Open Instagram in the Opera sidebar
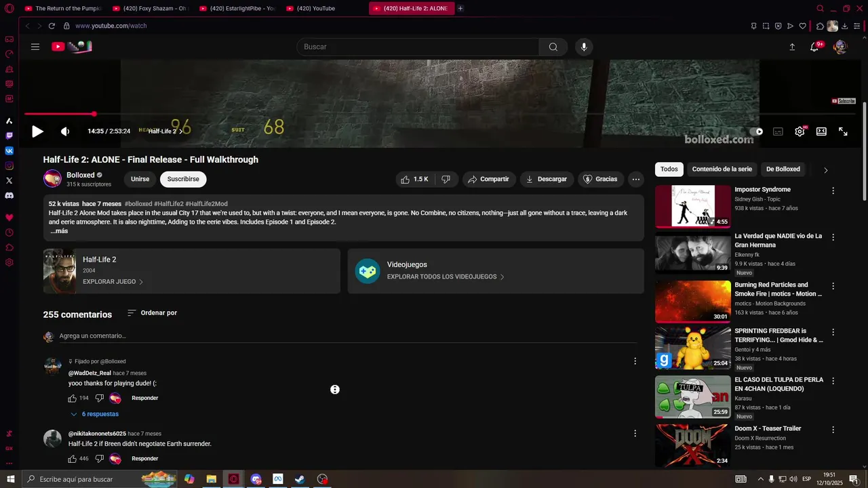This screenshot has height=488, width=868. tap(9, 166)
